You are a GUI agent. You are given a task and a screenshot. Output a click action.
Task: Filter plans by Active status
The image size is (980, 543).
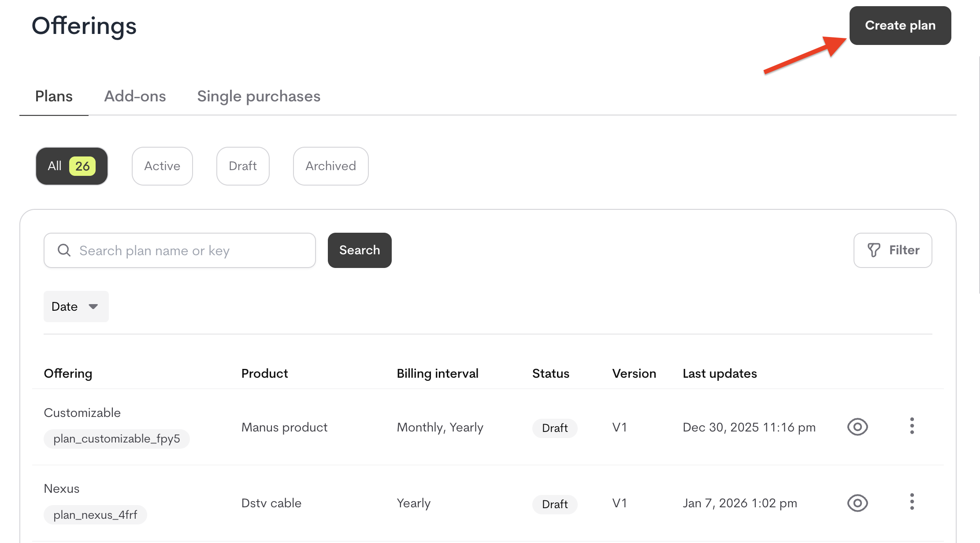click(x=162, y=166)
